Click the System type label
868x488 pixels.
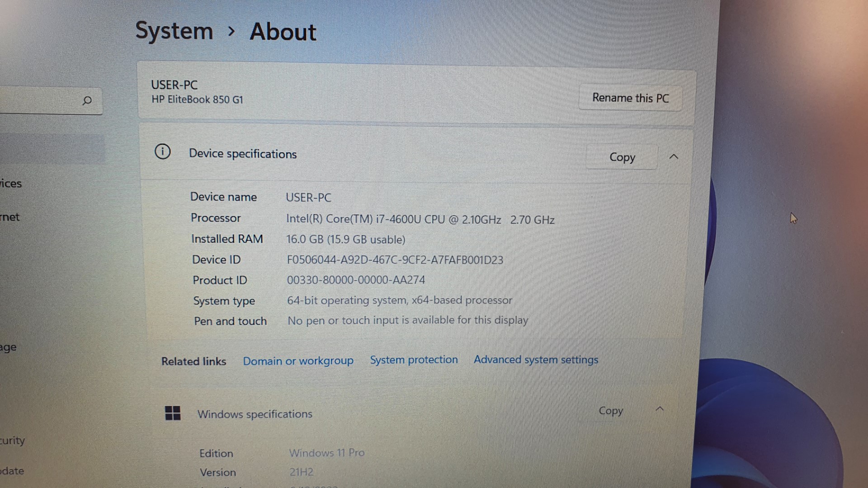pyautogui.click(x=224, y=301)
